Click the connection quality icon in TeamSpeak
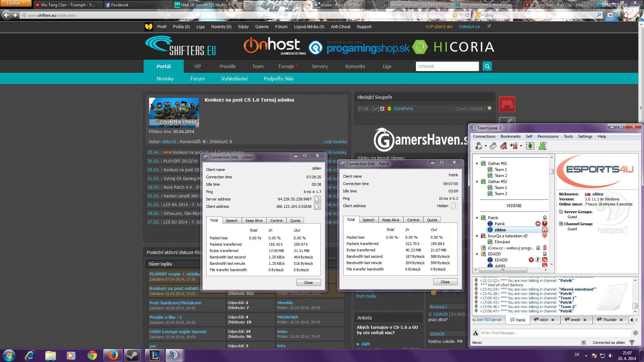The image size is (644, 362). (632, 343)
